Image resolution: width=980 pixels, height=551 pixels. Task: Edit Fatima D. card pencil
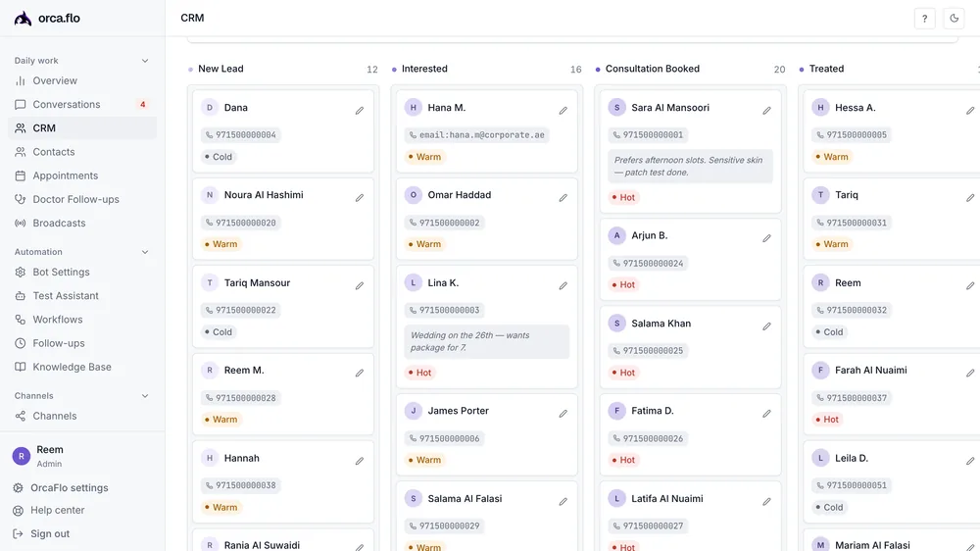(767, 414)
